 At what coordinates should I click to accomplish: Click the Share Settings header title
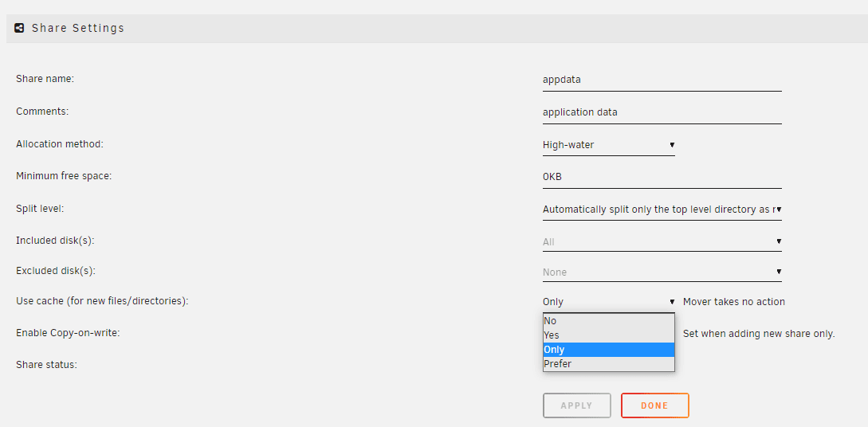point(78,28)
